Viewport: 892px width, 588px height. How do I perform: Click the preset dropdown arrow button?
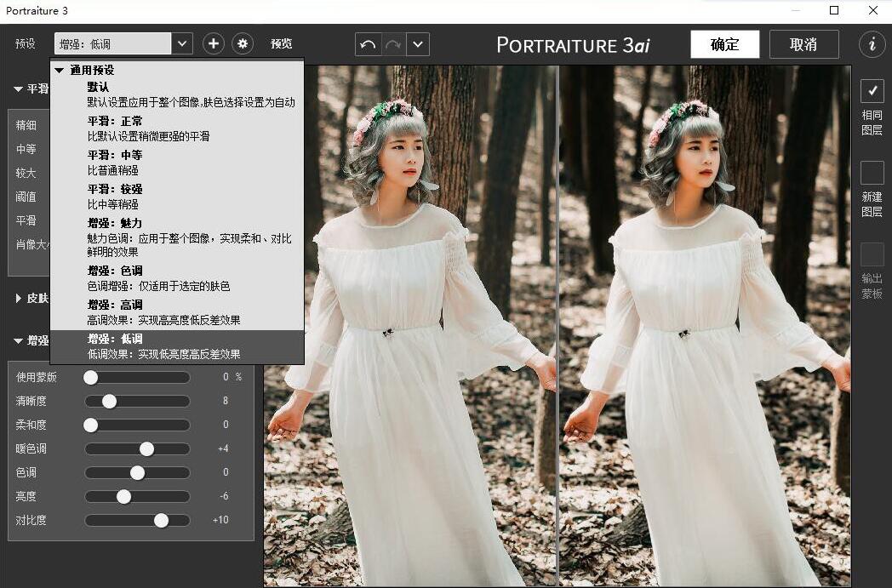pyautogui.click(x=182, y=43)
